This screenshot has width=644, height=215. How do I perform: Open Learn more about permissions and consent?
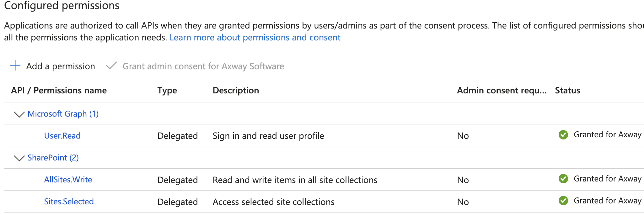click(255, 38)
